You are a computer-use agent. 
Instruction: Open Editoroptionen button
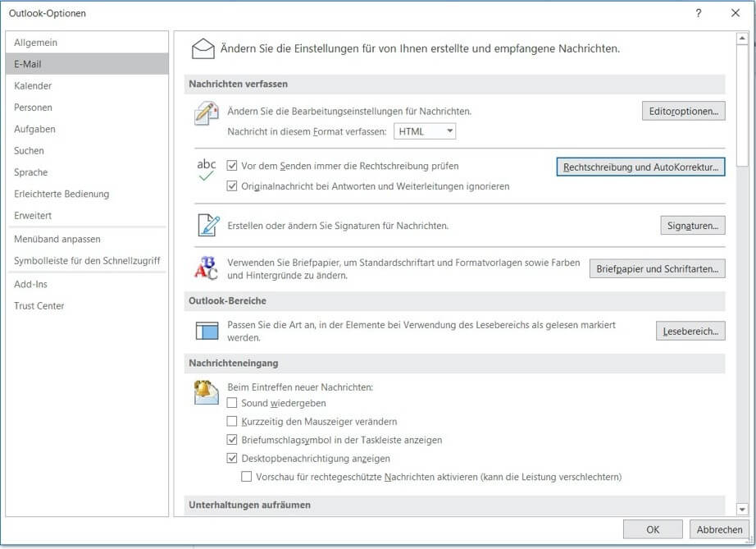click(x=683, y=112)
